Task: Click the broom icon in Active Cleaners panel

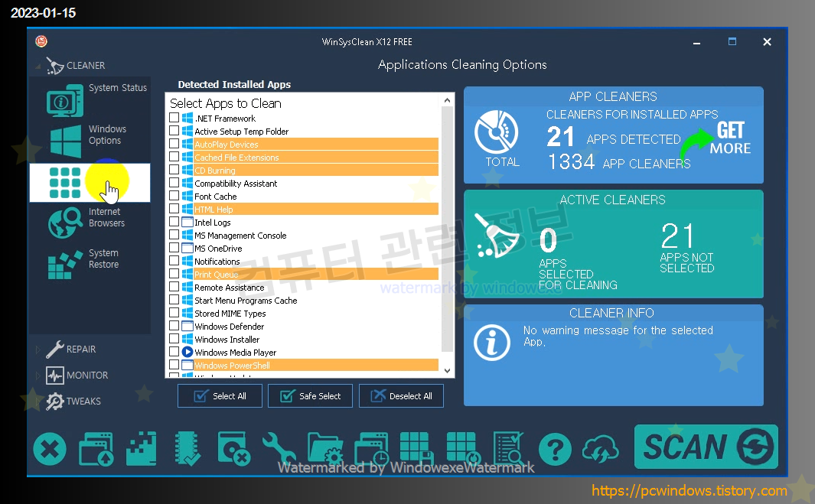Action: click(x=497, y=236)
